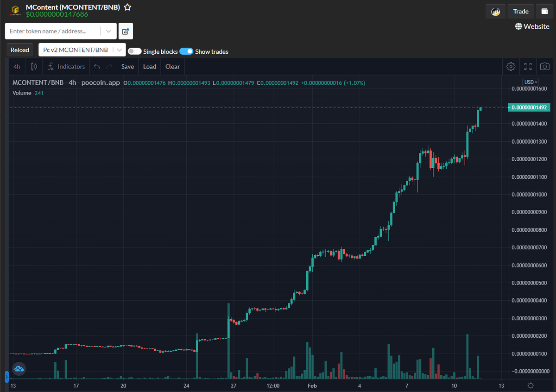Open the Pc v2 MCONTENT/BNB pair dropdown
Screen dimensions: 556x392
point(82,50)
